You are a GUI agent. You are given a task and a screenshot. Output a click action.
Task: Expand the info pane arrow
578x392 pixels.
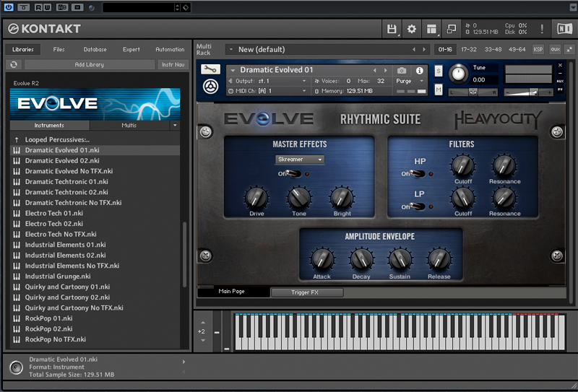184,362
